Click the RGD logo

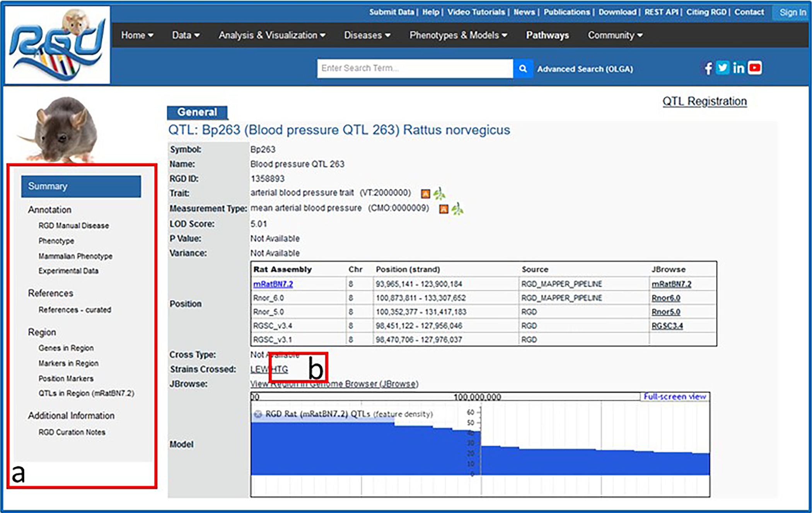tap(58, 44)
